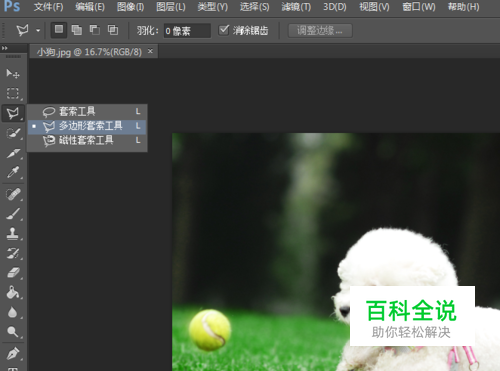The height and width of the screenshot is (371, 500).
Task: Select the Clone Stamp tool
Action: [x=13, y=234]
